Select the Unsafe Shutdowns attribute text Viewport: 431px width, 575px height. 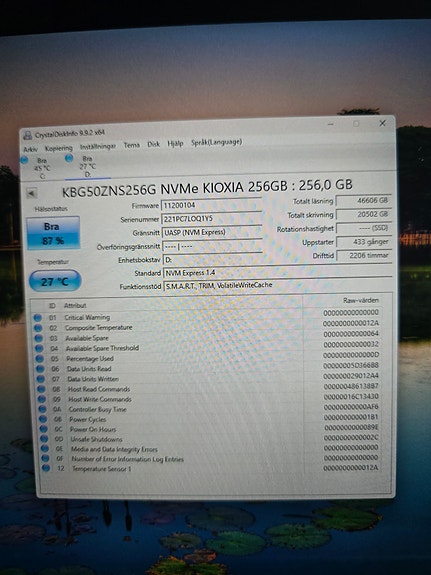pyautogui.click(x=96, y=439)
